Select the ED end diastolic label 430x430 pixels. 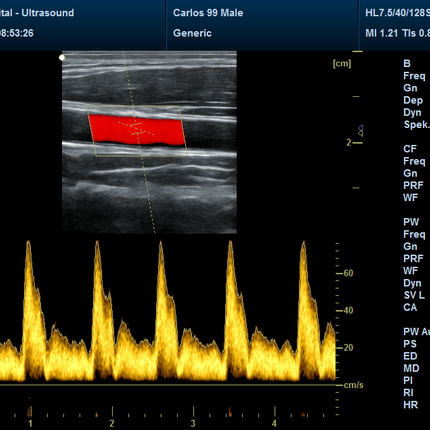pyautogui.click(x=410, y=356)
